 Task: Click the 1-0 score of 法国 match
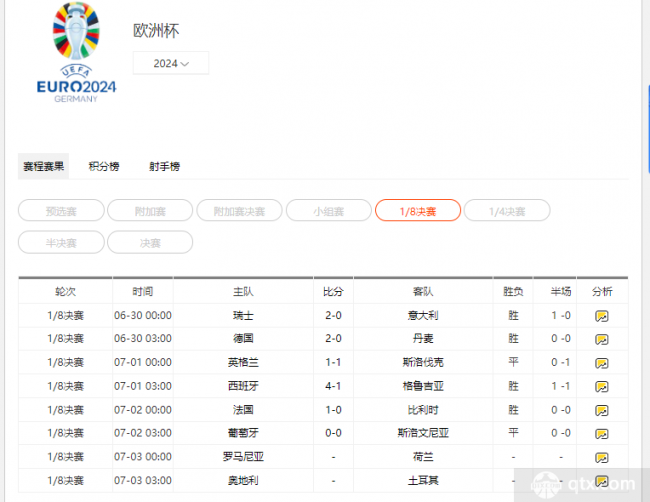click(333, 410)
